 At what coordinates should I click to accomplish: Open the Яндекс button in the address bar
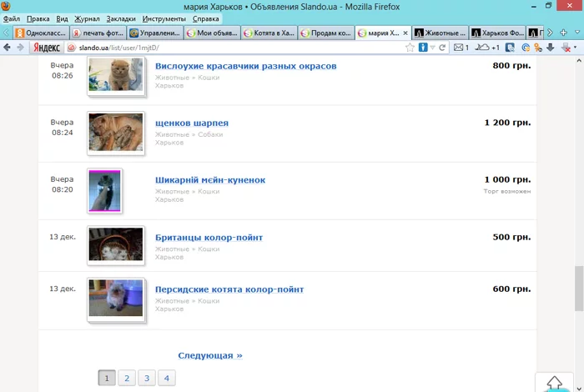[x=47, y=48]
